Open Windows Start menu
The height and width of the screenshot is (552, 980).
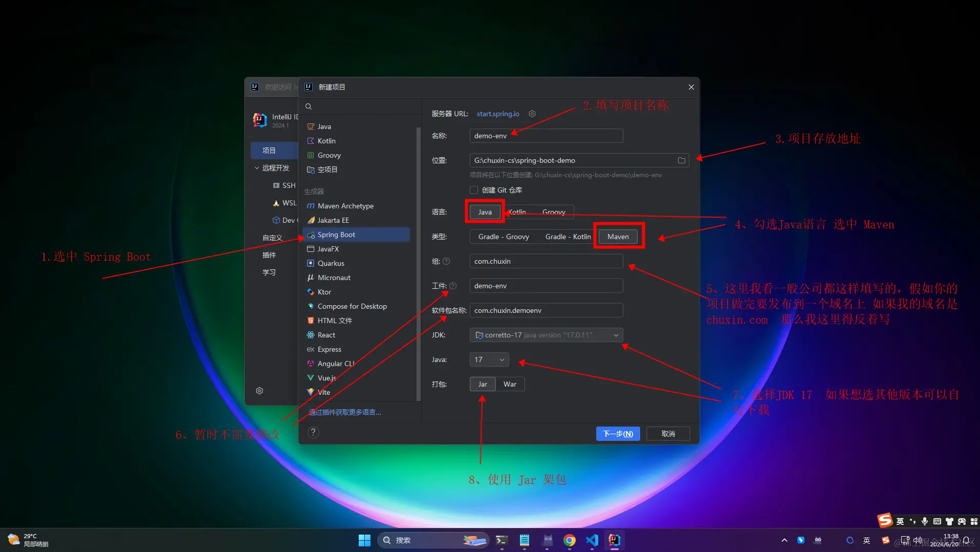(364, 540)
